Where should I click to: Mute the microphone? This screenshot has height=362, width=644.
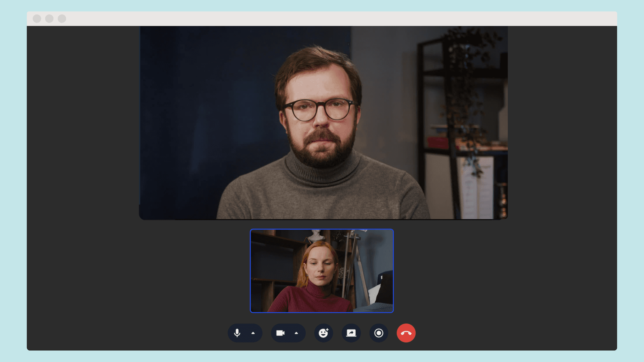[237, 333]
